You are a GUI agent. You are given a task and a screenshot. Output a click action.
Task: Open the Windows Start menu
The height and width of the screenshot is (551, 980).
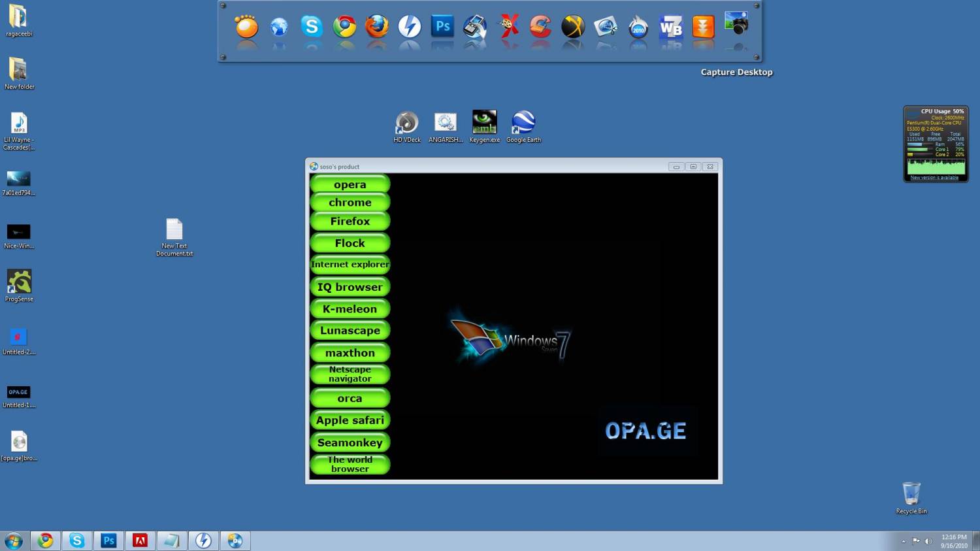(x=13, y=541)
